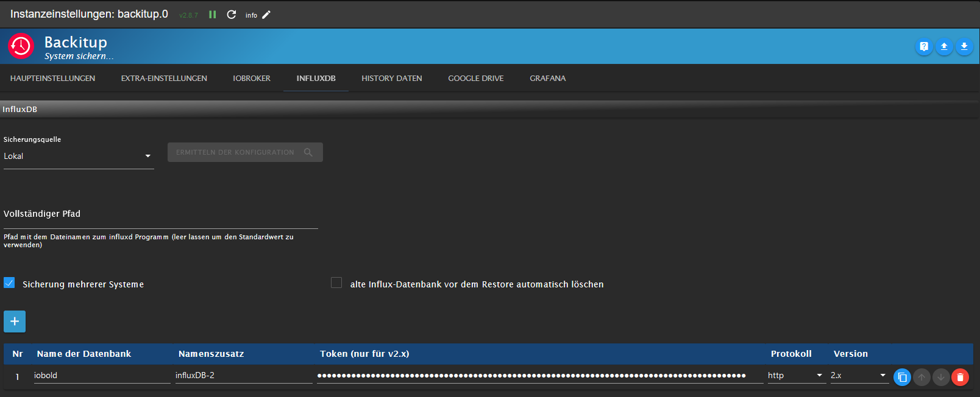Move iobold row up
The image size is (980, 397).
[921, 378]
